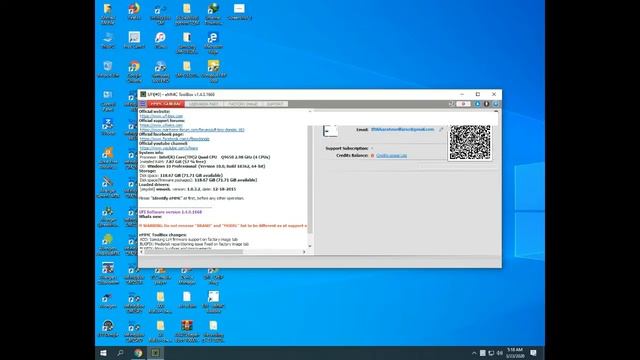The image size is (640, 360).
Task: Open the Userarea Part tab
Action: 204,104
